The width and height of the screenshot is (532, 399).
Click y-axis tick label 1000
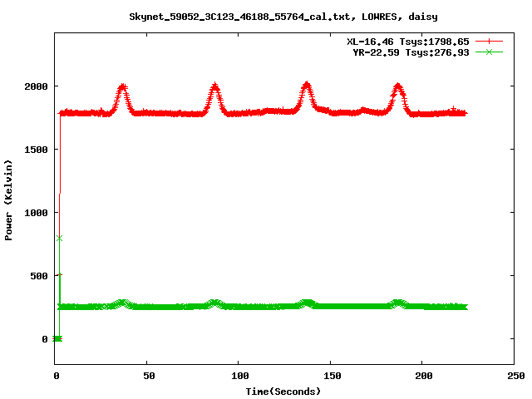pyautogui.click(x=36, y=213)
